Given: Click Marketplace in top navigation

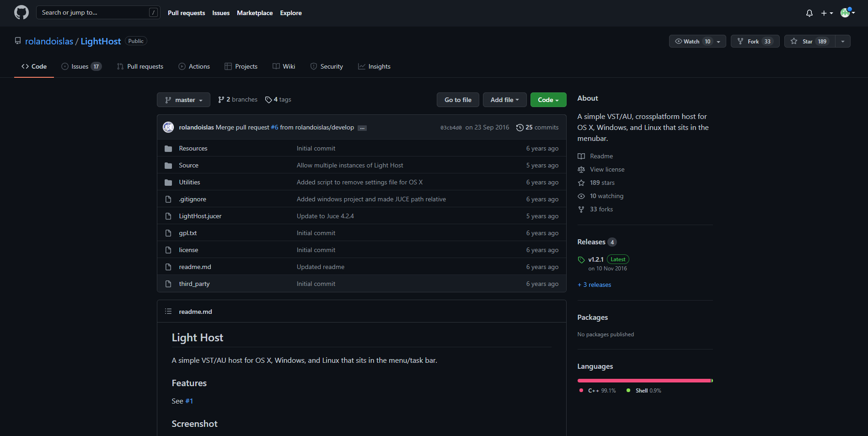Looking at the screenshot, I should [255, 13].
